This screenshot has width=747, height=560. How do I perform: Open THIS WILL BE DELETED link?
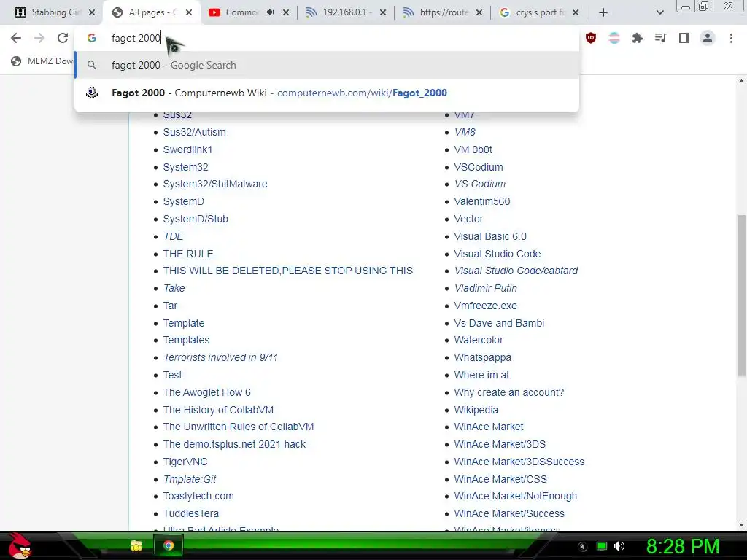287,271
